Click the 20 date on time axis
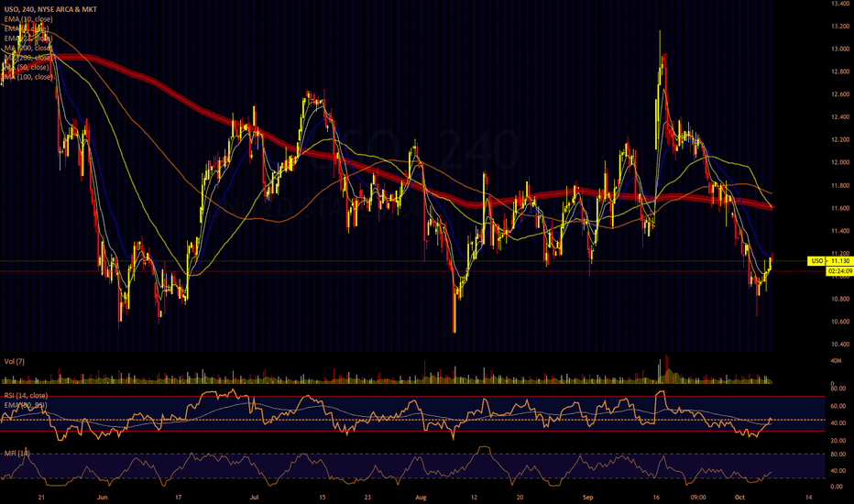The width and height of the screenshot is (854, 504). click(520, 497)
